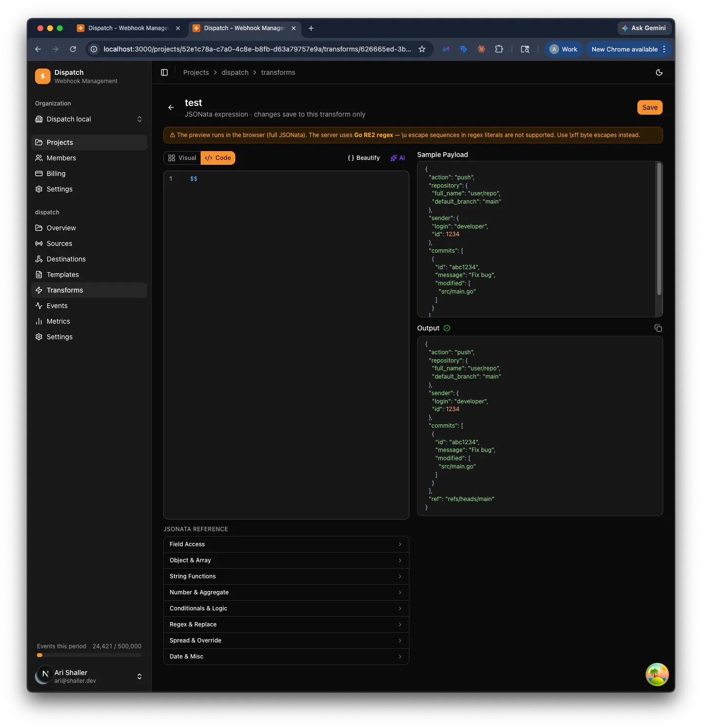
Task: Click site info icon in address bar
Action: pyautogui.click(x=94, y=49)
